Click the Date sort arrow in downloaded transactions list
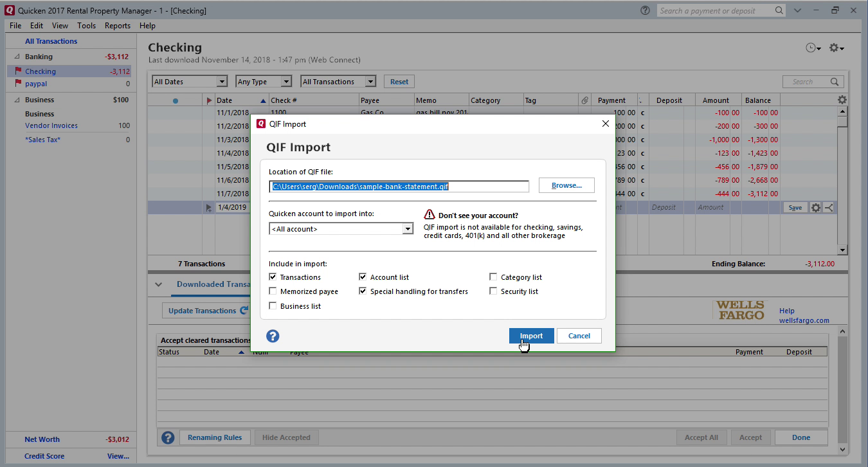This screenshot has width=868, height=467. tap(241, 352)
